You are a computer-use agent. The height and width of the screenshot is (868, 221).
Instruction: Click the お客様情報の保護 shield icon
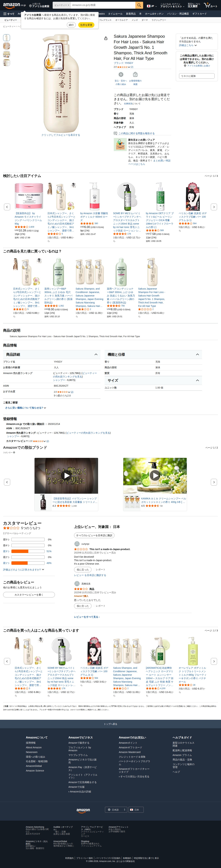click(x=135, y=75)
